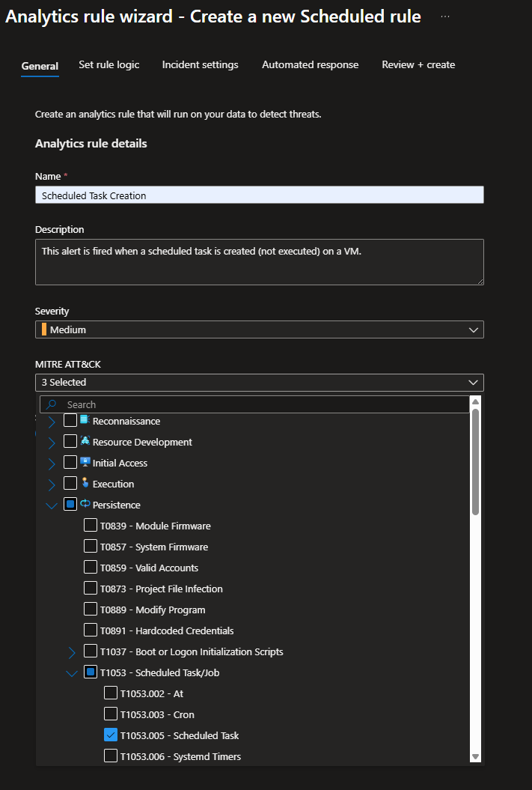Open the Severity dropdown
Viewport: 532px width, 790px height.
point(259,329)
